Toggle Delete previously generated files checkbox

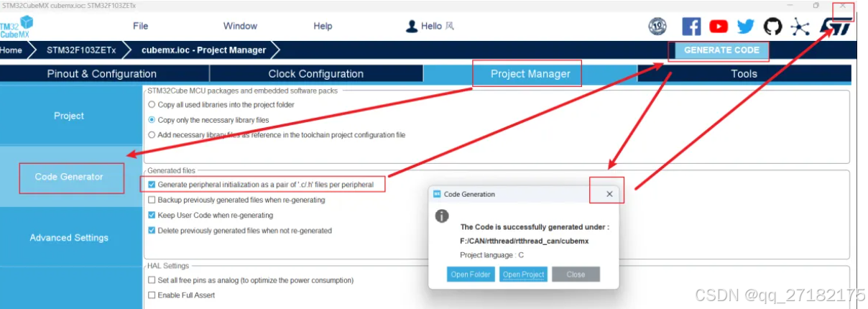click(152, 231)
